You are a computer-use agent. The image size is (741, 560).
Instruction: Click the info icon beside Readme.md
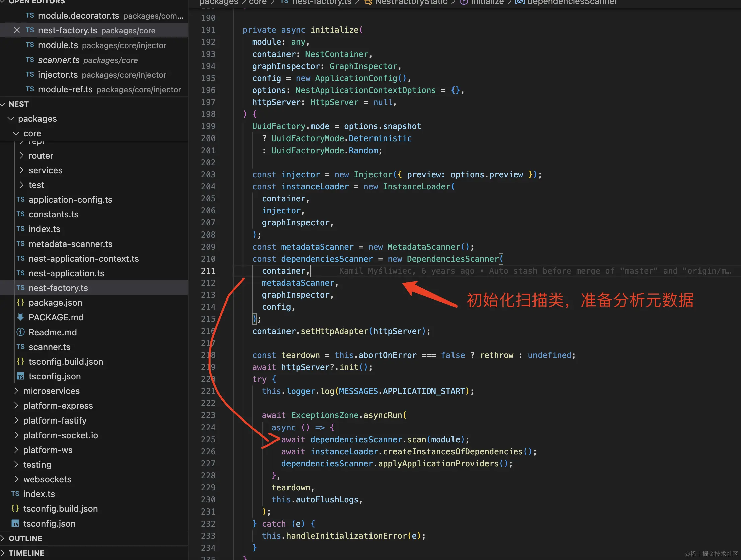click(x=20, y=332)
